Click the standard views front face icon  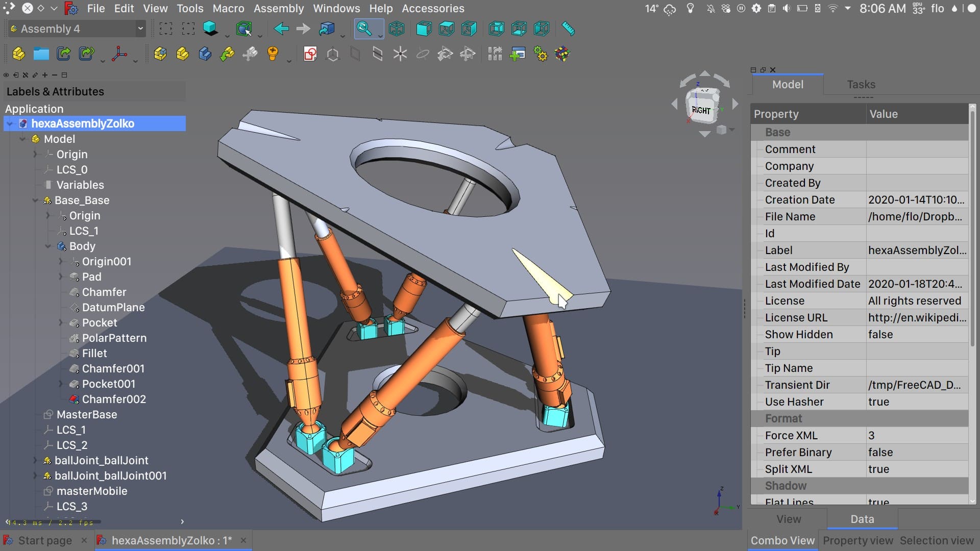pos(425,28)
